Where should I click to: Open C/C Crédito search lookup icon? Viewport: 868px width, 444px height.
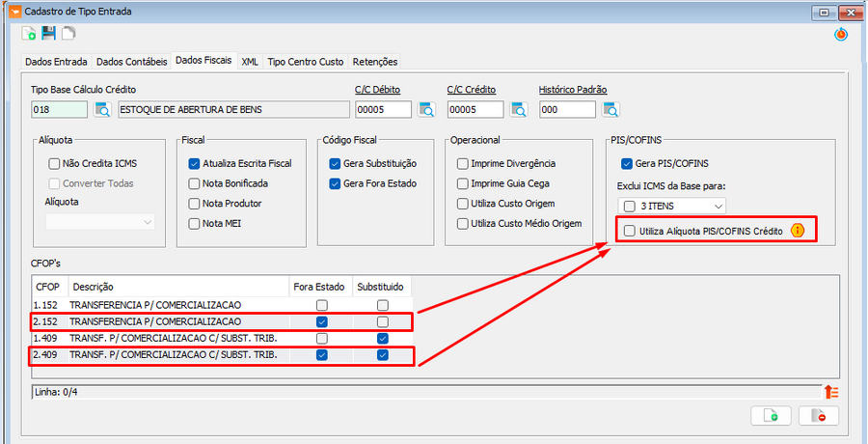(518, 109)
